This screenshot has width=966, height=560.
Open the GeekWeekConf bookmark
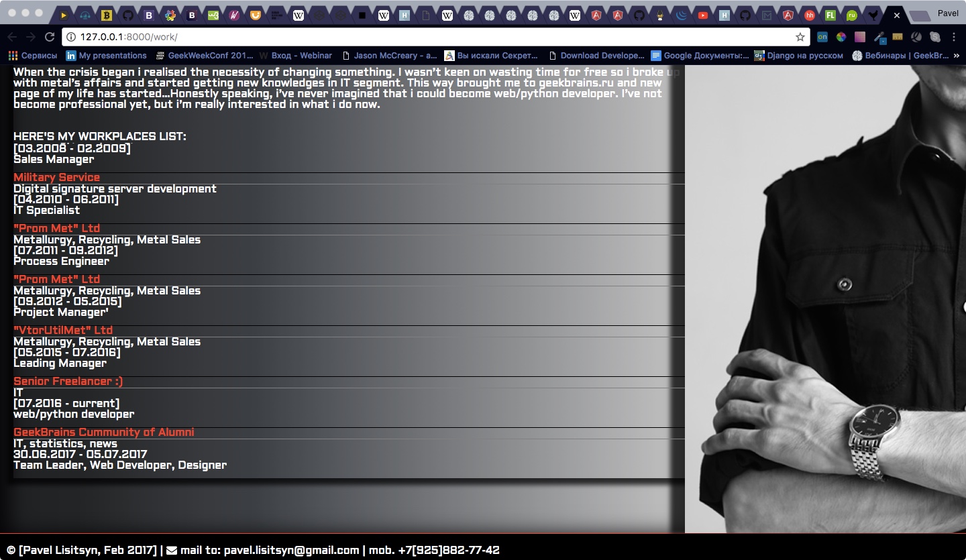pyautogui.click(x=205, y=56)
